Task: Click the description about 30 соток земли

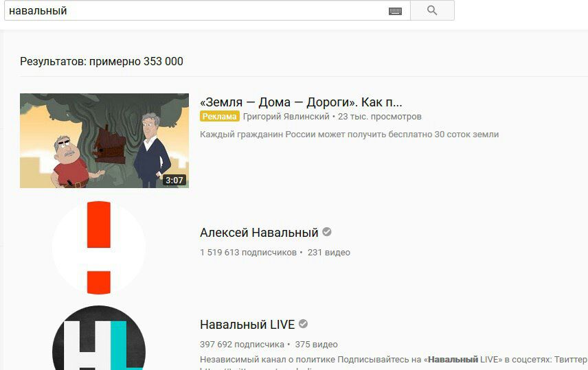Action: pyautogui.click(x=349, y=135)
